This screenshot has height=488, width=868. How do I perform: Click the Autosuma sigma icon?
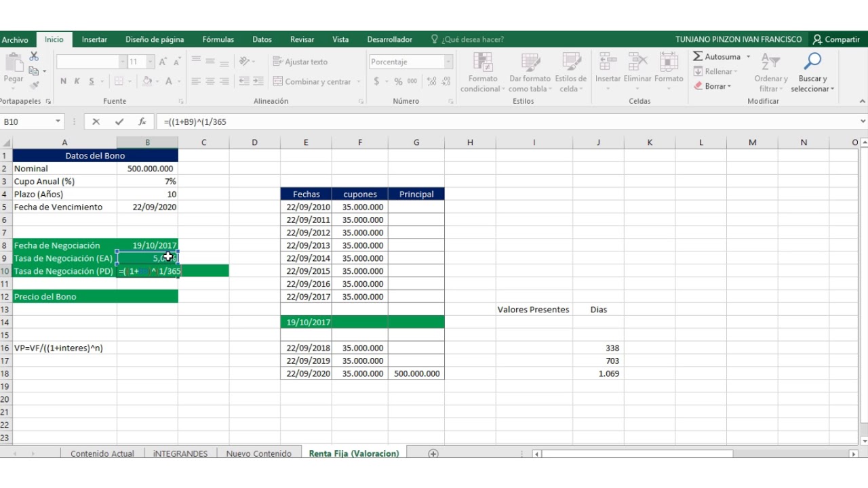(x=698, y=56)
